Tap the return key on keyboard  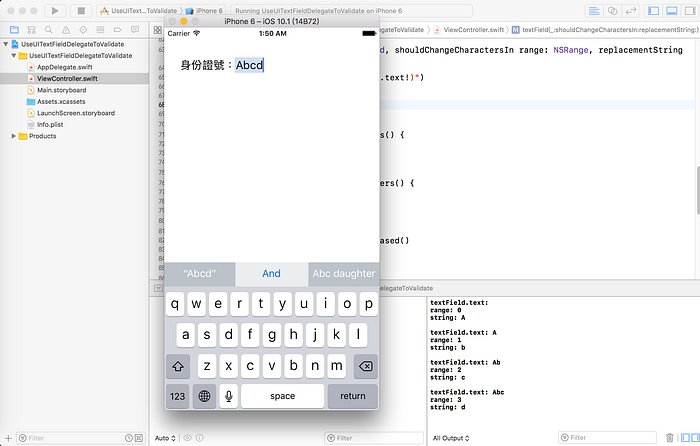(353, 396)
